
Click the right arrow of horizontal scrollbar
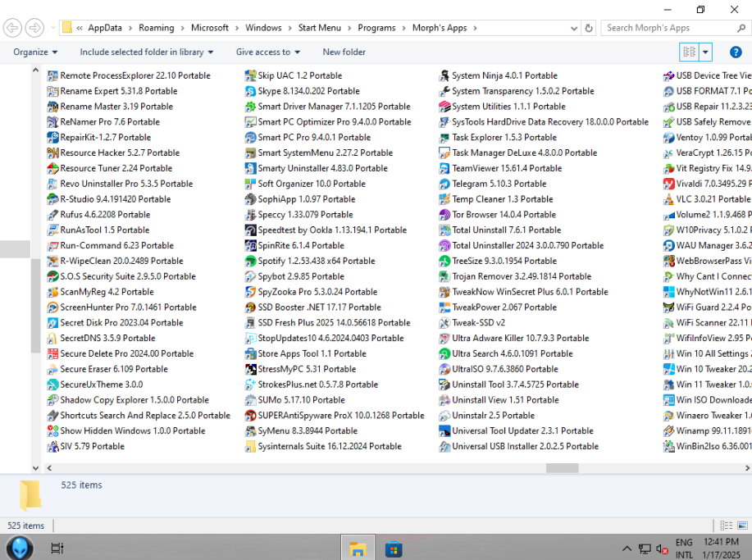[x=747, y=468]
